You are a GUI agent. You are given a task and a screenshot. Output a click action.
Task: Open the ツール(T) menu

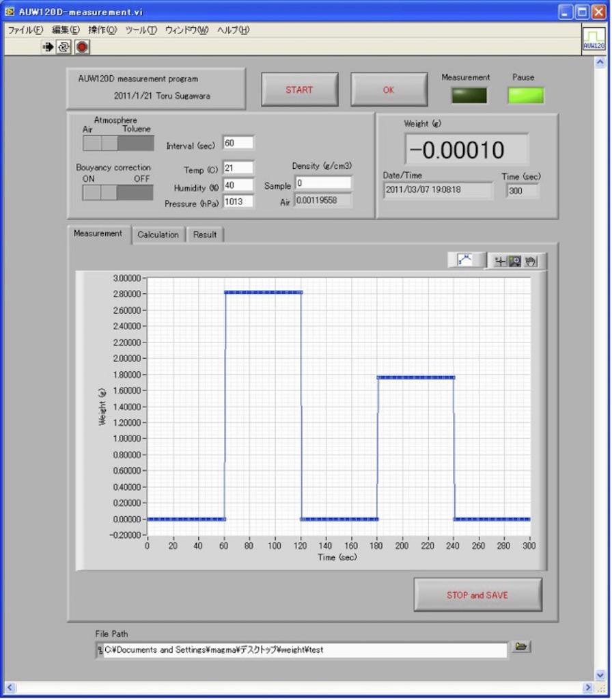pos(141,30)
